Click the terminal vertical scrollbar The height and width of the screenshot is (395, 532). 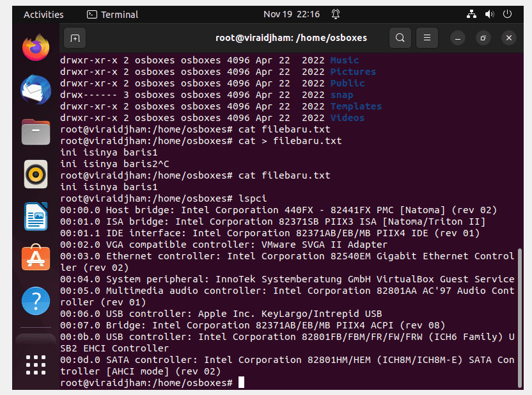(519, 318)
